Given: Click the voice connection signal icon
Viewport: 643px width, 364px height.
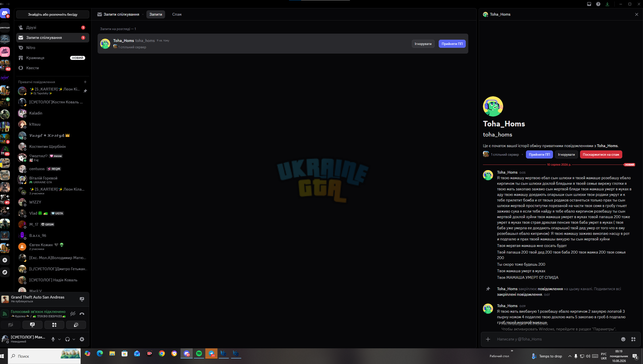Looking at the screenshot, I should [x=5, y=314].
